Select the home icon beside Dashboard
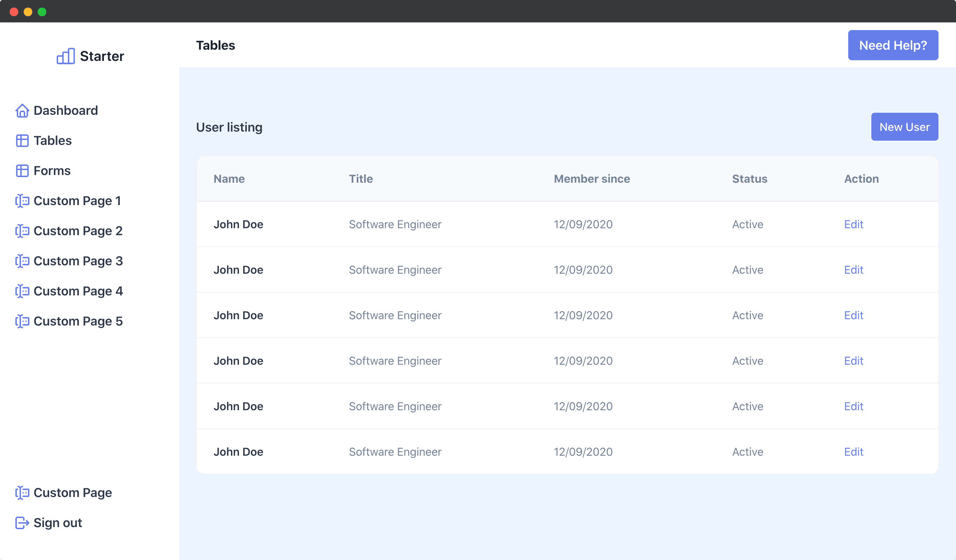 pyautogui.click(x=22, y=110)
